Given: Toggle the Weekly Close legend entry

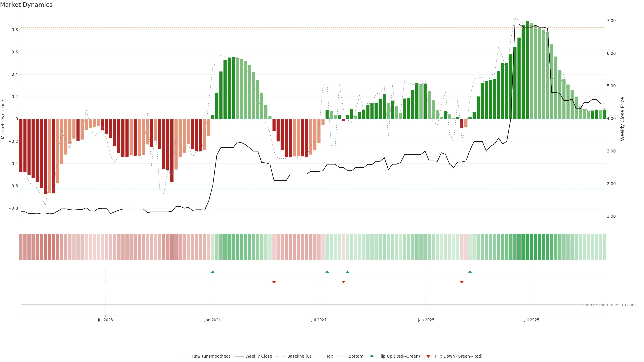Looking at the screenshot, I should pyautogui.click(x=258, y=356).
